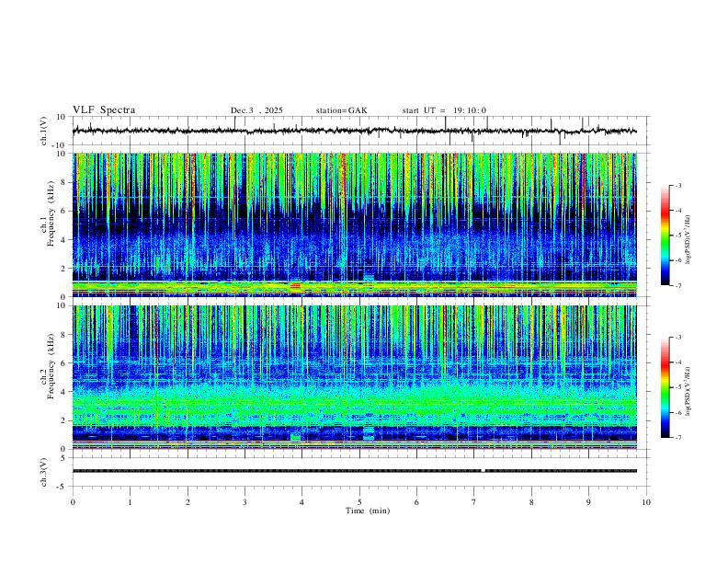Click the ch.2 spectrogram panel

(x=354, y=377)
